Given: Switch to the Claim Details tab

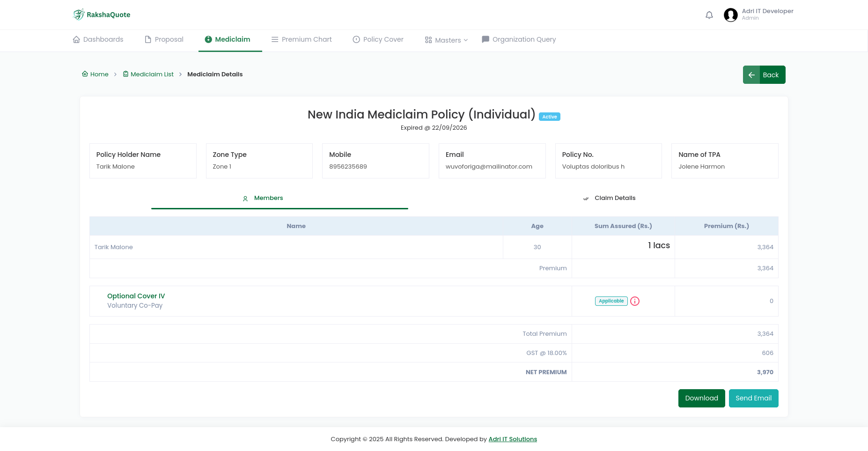Looking at the screenshot, I should tap(609, 198).
